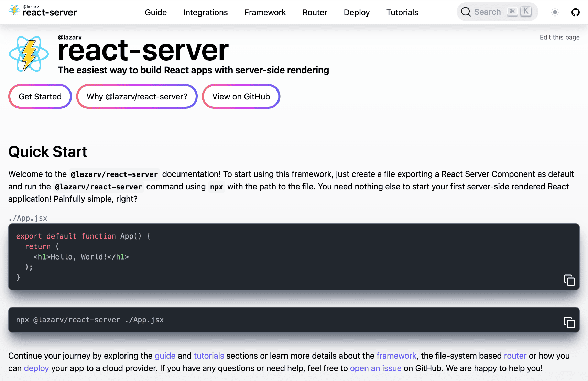Click the Get Started button
Image resolution: width=588 pixels, height=381 pixels.
click(40, 96)
